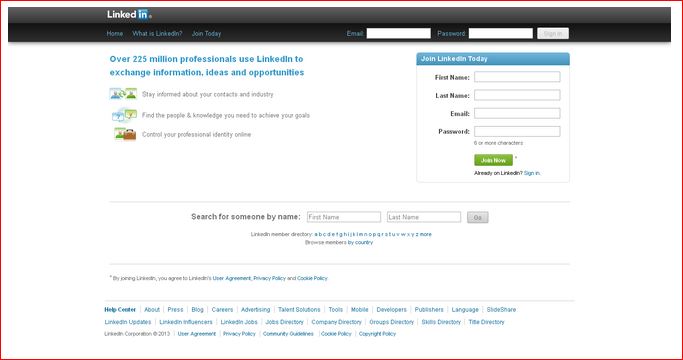Click the Go search button
Image resolution: width=683 pixels, height=360 pixels.
[x=477, y=217]
